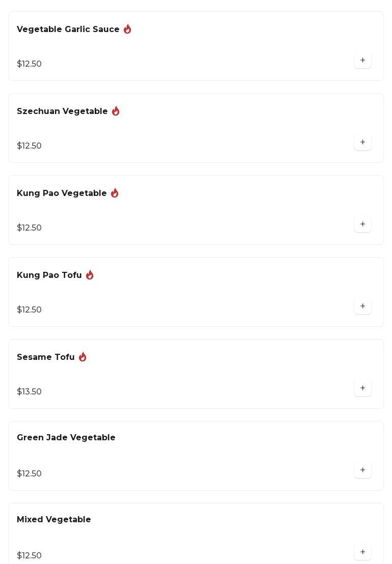392x564 pixels.
Task: Open the Green Jade Vegetable item name
Action: click(66, 438)
